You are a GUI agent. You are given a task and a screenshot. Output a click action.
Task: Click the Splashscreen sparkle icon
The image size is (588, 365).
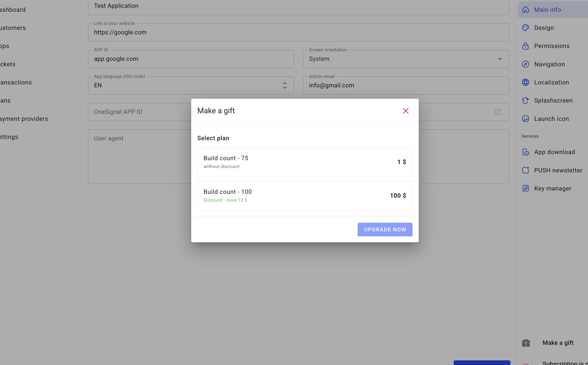[525, 100]
